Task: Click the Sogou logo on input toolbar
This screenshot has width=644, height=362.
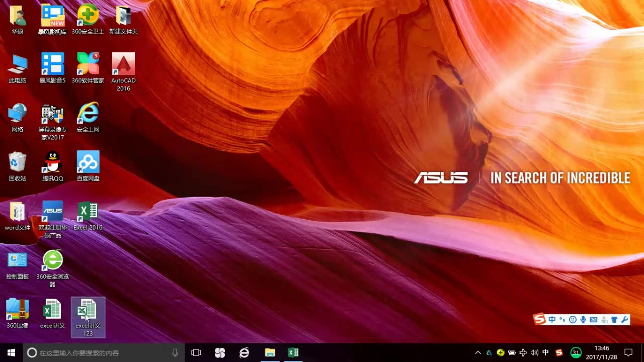Action: click(x=539, y=319)
